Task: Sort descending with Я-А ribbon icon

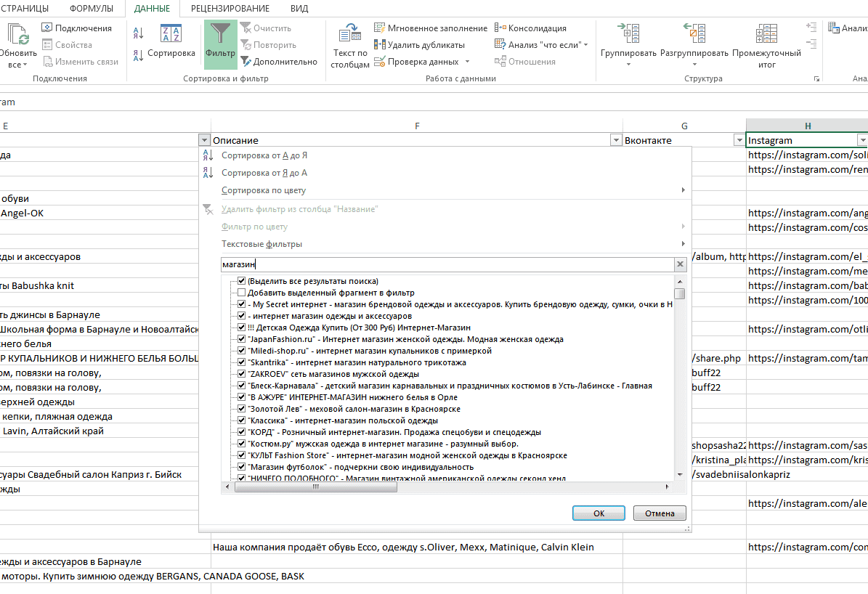Action: pos(139,54)
